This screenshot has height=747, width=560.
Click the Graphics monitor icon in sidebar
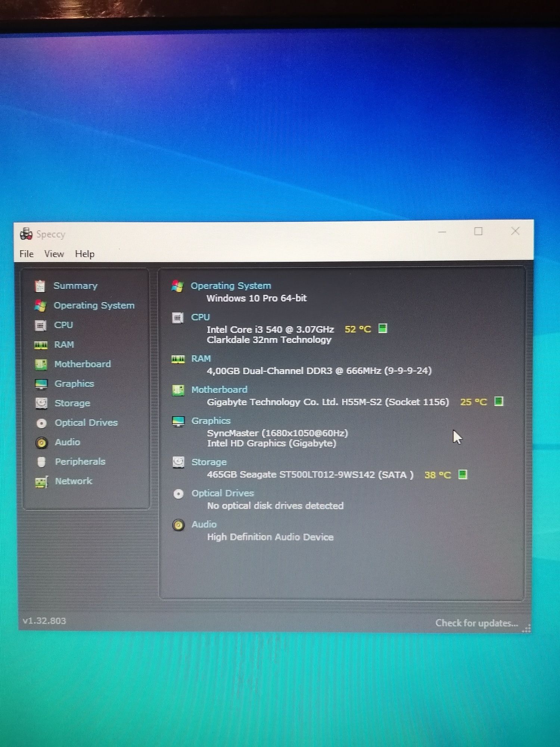click(41, 384)
